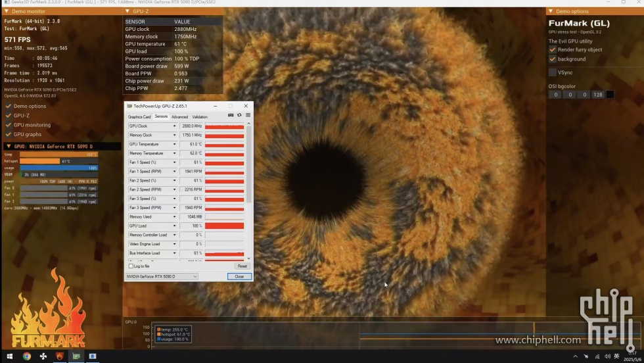Screen dimensions: 644x363
Task: Open the Fan 1 Speed (RPM) dropdown
Action: pos(174,172)
